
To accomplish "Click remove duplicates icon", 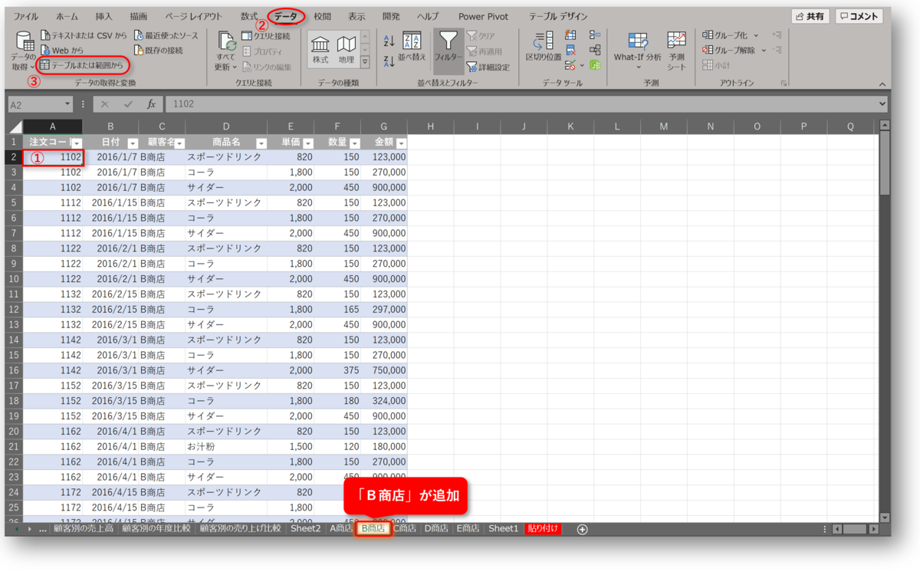I will click(570, 51).
